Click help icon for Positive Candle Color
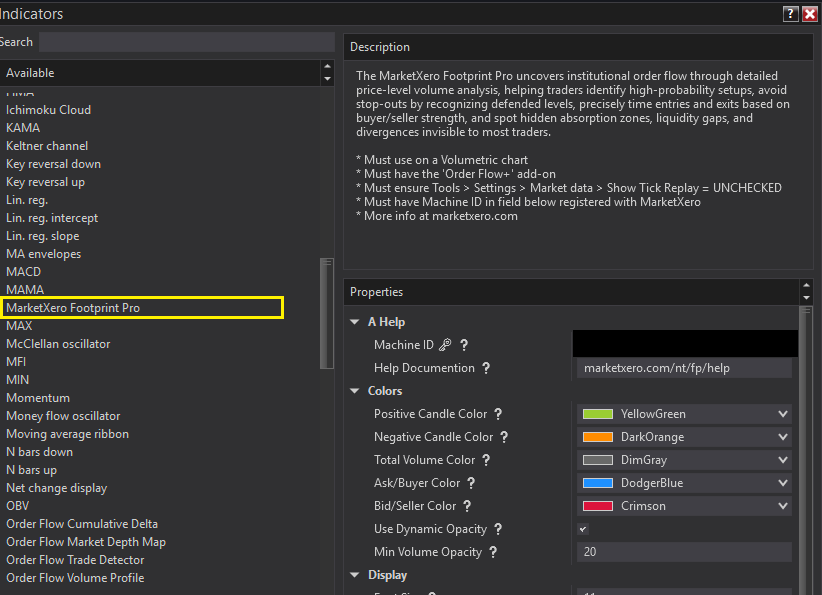This screenshot has width=822, height=595. [498, 414]
